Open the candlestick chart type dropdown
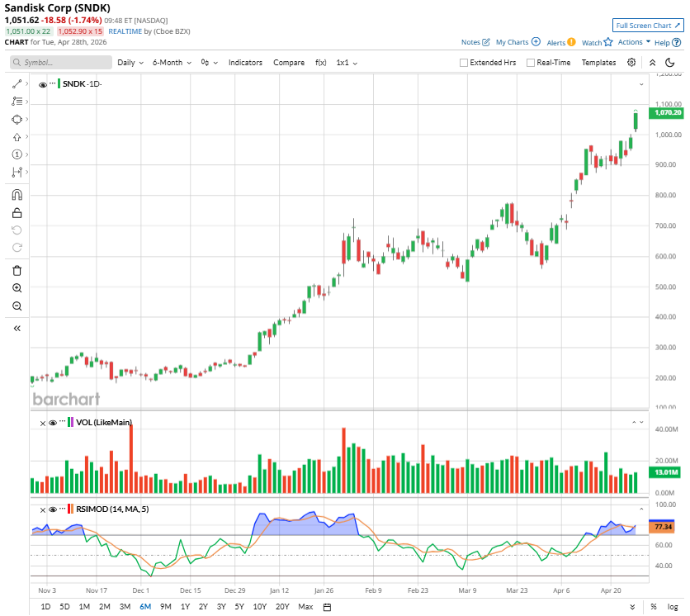Image resolution: width=690 pixels, height=616 pixels. coord(209,63)
